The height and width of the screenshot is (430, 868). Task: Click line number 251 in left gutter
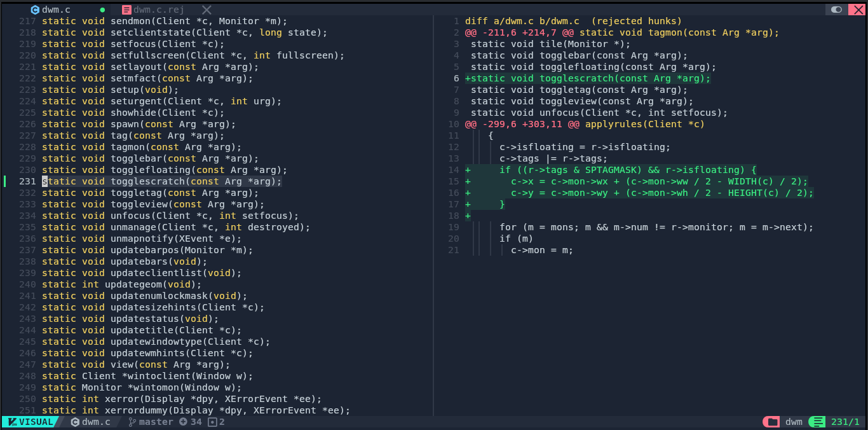[27, 410]
